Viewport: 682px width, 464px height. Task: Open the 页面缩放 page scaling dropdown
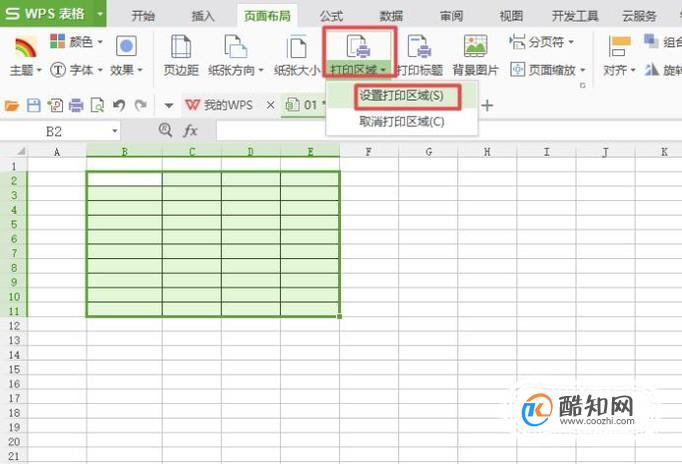[x=548, y=70]
